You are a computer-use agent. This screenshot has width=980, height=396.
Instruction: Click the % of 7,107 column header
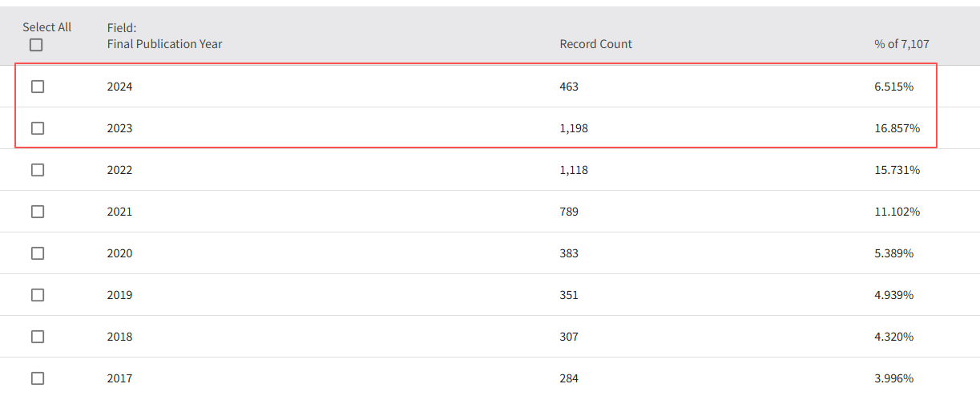(901, 44)
